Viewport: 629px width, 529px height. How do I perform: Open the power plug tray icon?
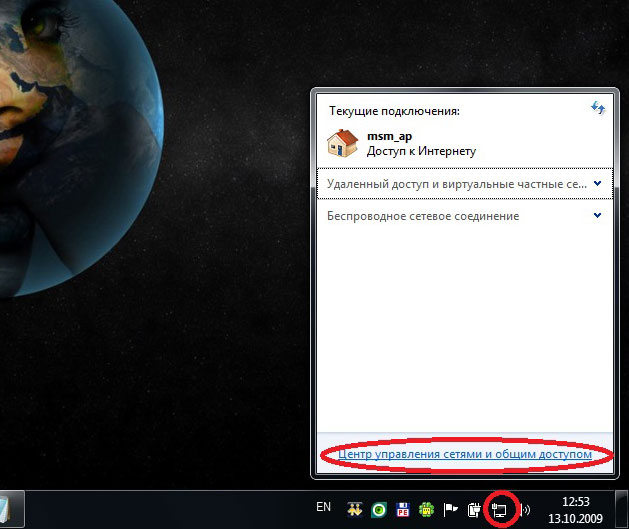pyautogui.click(x=474, y=510)
